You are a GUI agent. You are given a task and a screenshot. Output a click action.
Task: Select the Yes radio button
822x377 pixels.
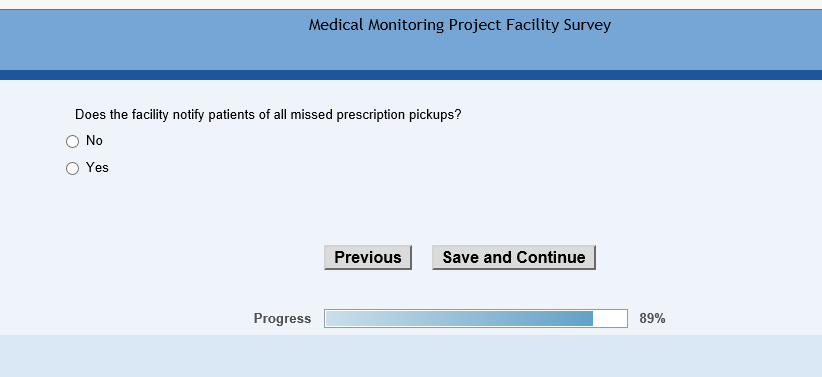pyautogui.click(x=72, y=168)
